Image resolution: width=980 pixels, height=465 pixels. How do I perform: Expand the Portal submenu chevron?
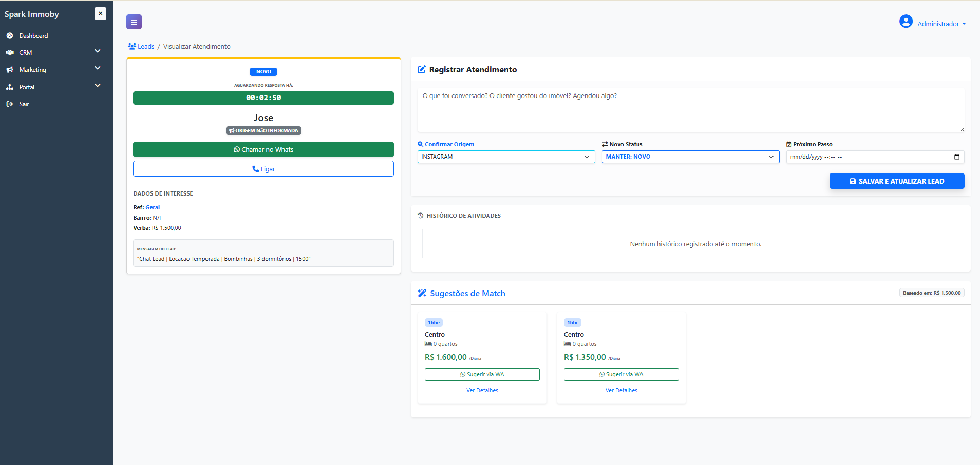click(x=98, y=86)
